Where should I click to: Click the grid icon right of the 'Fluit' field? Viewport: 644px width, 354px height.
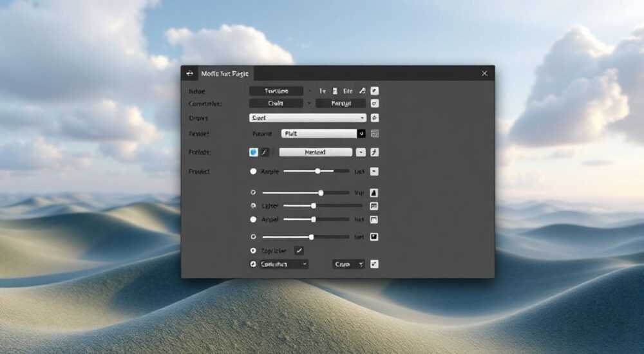coord(375,133)
